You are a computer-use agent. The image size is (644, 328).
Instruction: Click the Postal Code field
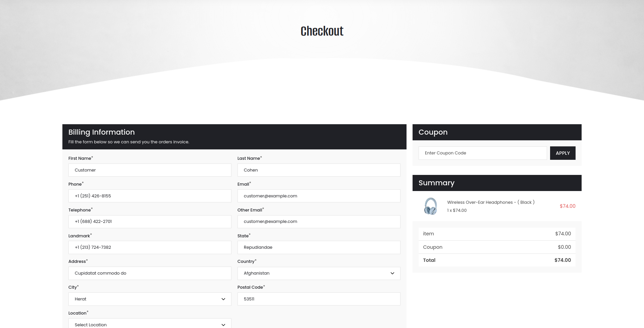[x=319, y=299]
